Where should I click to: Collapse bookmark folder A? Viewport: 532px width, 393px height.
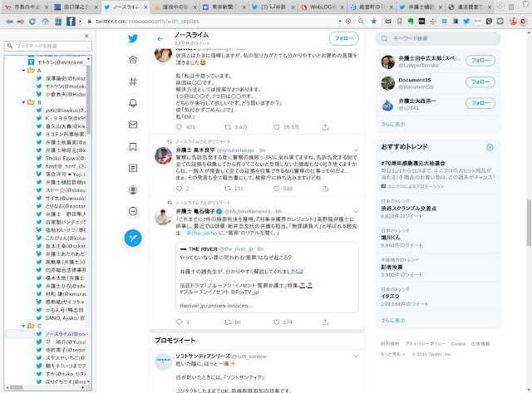pyautogui.click(x=23, y=70)
